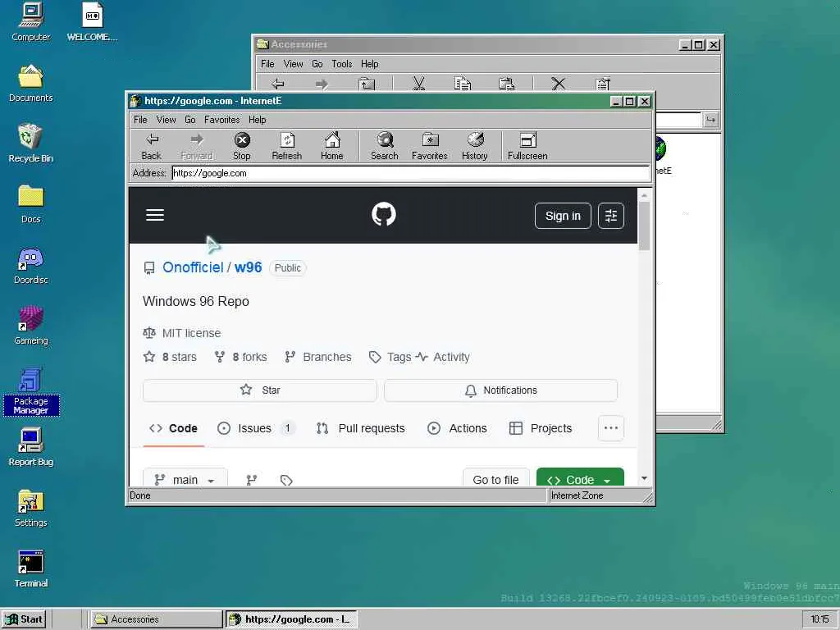Switch to the Issues tab
This screenshot has height=630, width=840.
point(255,428)
